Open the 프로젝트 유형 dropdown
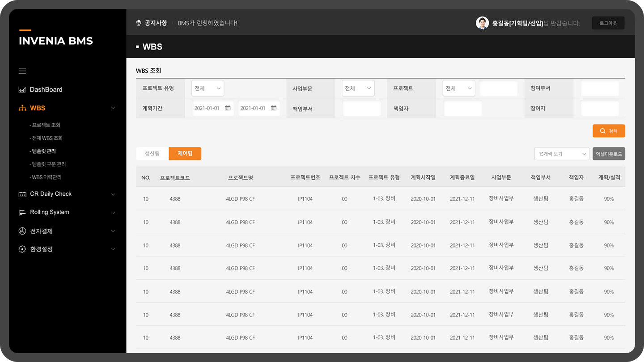 click(x=208, y=88)
